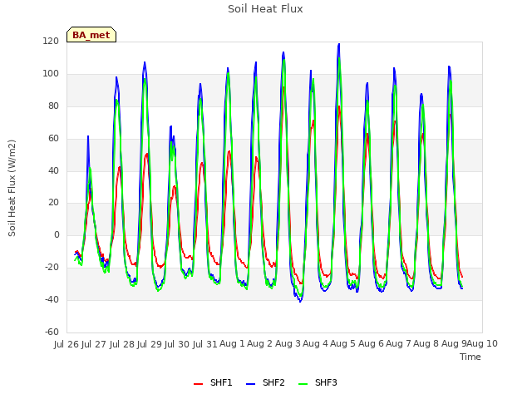Click the 60 y-axis tick label
Screen dimensions: 532x399
[x=53, y=139]
